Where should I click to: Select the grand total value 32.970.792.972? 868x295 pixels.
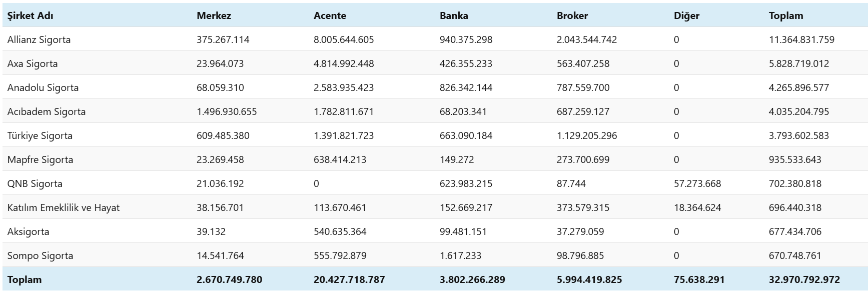click(x=804, y=279)
